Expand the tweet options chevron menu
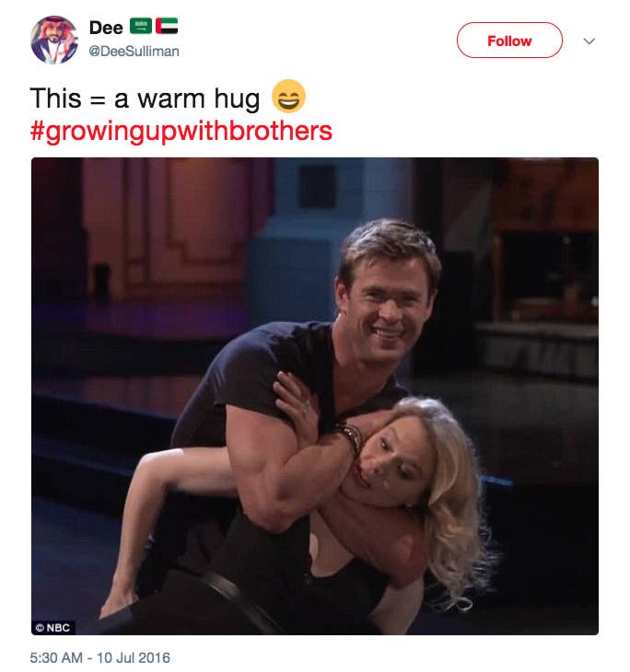Image resolution: width=630 pixels, height=672 pixels. (x=589, y=41)
